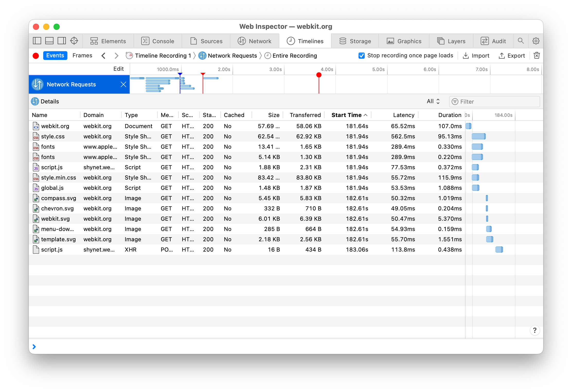Image resolution: width=572 pixels, height=392 pixels.
Task: Select the Events view mode
Action: click(x=55, y=56)
